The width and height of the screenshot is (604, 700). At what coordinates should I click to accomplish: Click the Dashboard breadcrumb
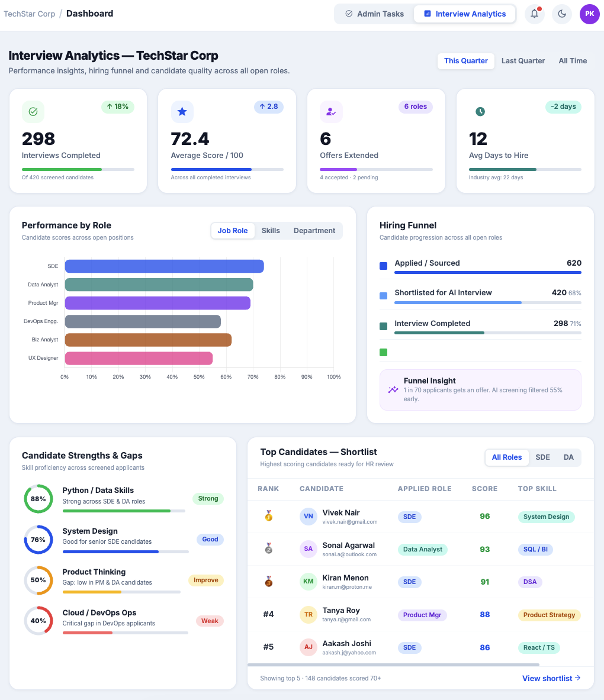90,14
